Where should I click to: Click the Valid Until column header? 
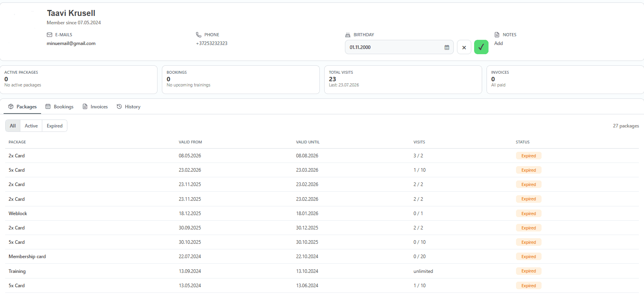(308, 142)
